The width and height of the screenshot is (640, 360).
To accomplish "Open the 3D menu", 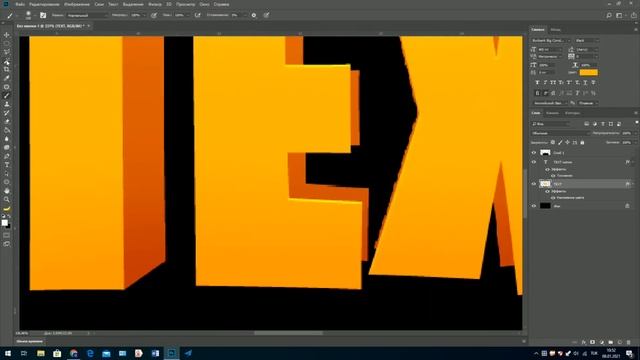I will (169, 4).
